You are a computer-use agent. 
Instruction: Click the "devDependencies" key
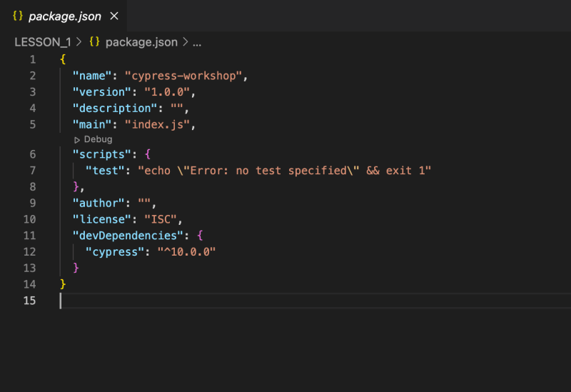coord(128,236)
